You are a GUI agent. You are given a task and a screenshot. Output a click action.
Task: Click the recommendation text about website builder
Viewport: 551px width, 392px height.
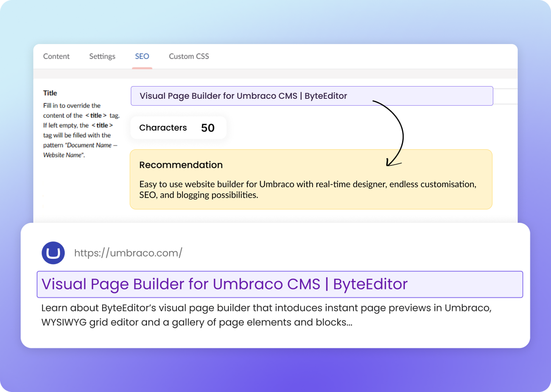[308, 190]
